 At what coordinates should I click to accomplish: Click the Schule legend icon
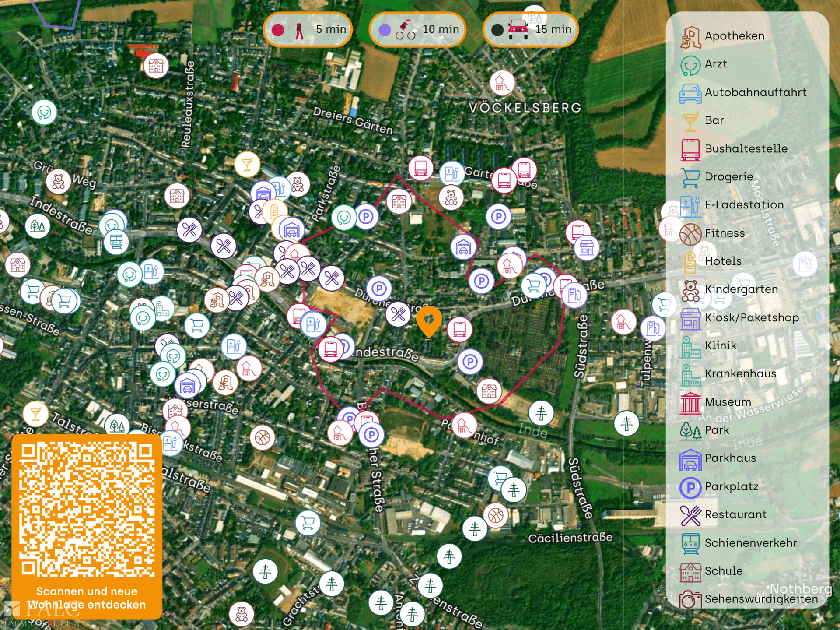point(690,572)
